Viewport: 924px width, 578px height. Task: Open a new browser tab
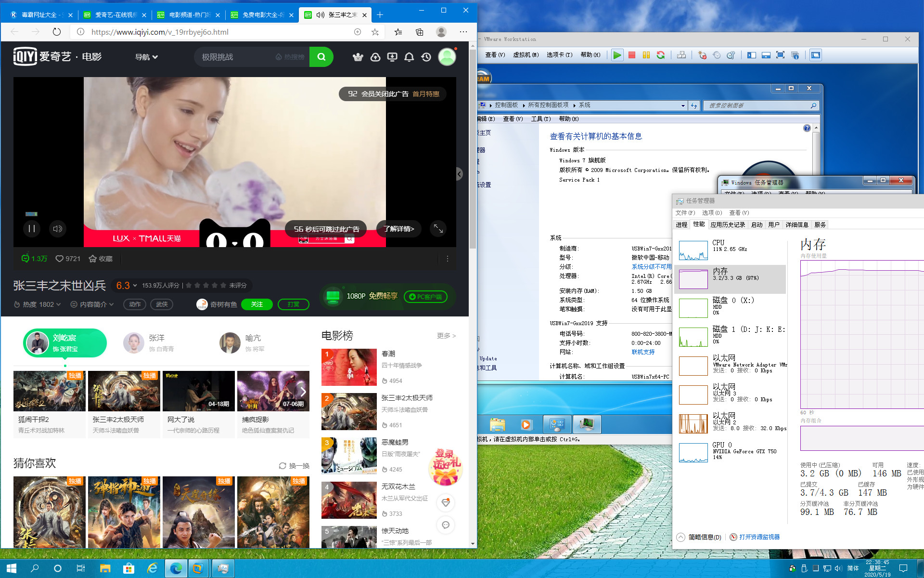click(x=380, y=15)
